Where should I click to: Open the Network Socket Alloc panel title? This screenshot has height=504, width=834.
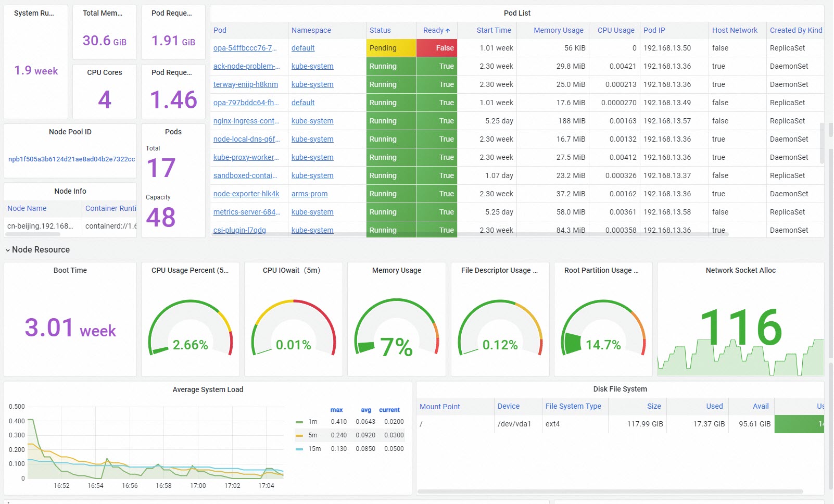click(741, 270)
